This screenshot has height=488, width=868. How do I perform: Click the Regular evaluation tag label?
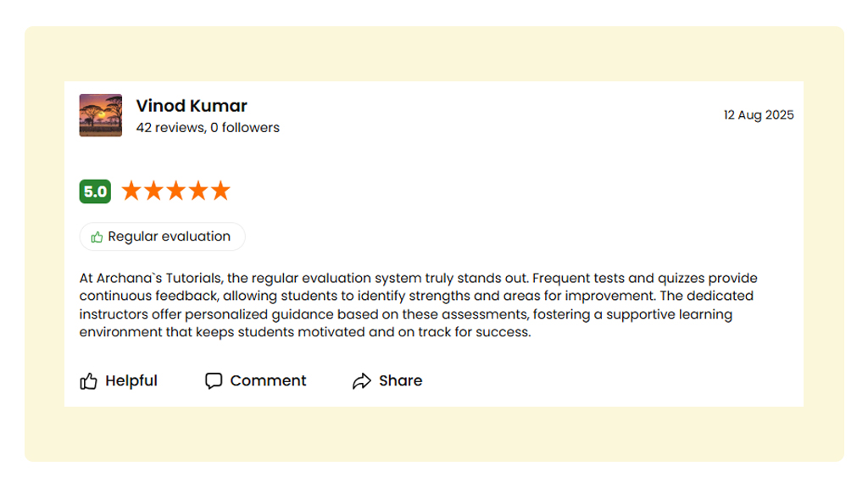point(169,236)
